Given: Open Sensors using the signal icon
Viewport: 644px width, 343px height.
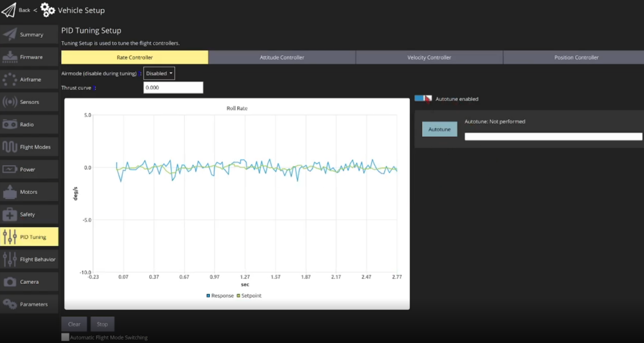Looking at the screenshot, I should pyautogui.click(x=10, y=102).
